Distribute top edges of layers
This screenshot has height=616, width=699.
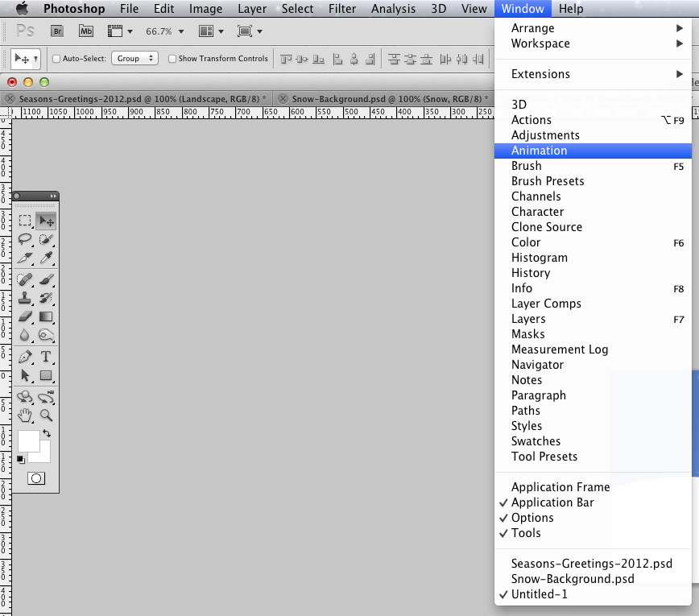[394, 59]
